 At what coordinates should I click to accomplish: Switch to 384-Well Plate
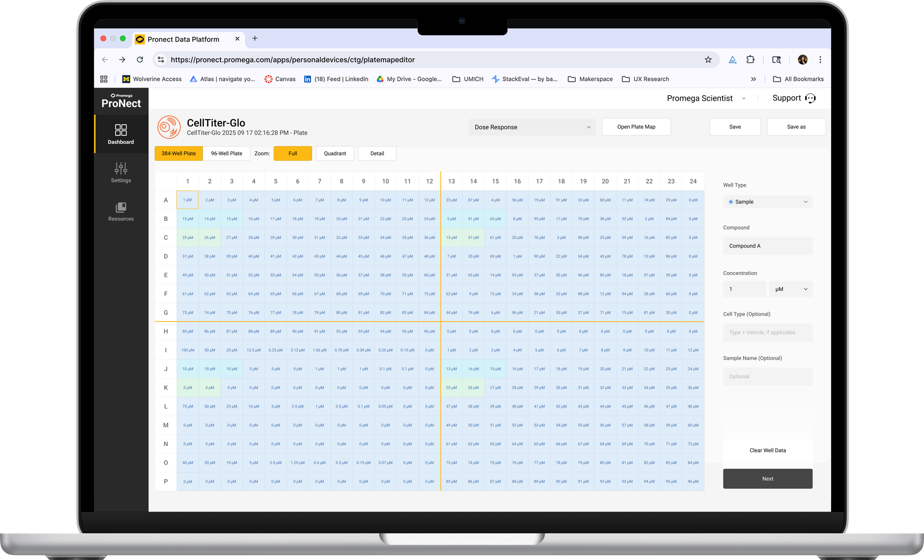tap(179, 153)
